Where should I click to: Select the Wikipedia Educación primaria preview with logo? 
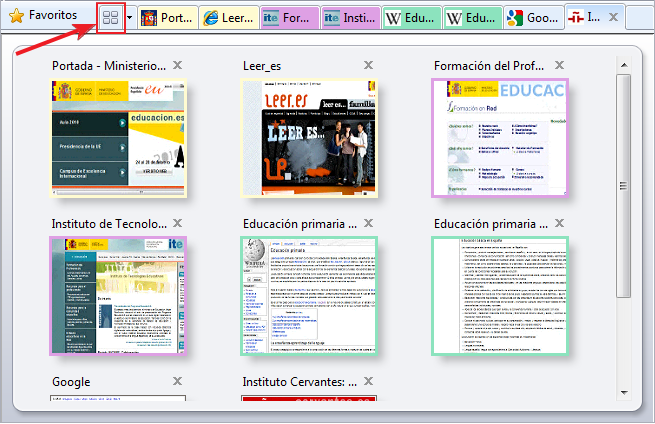pyautogui.click(x=309, y=296)
